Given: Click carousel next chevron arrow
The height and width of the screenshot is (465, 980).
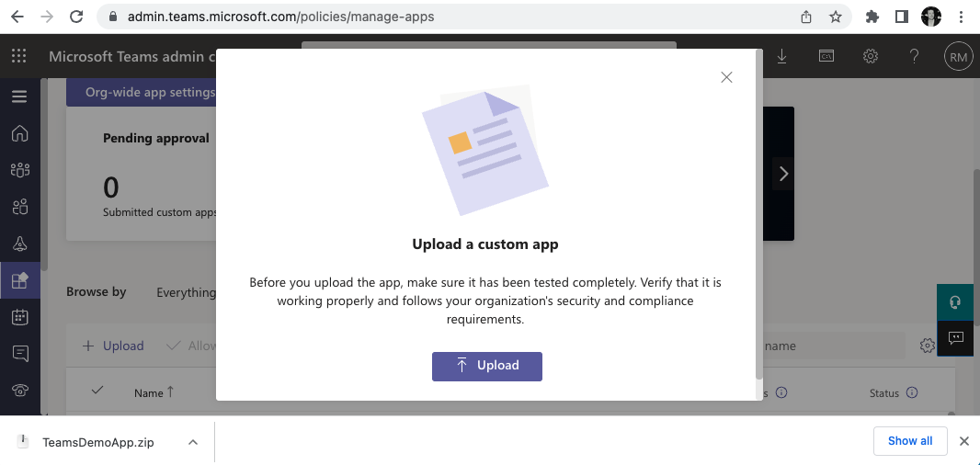Looking at the screenshot, I should point(783,174).
